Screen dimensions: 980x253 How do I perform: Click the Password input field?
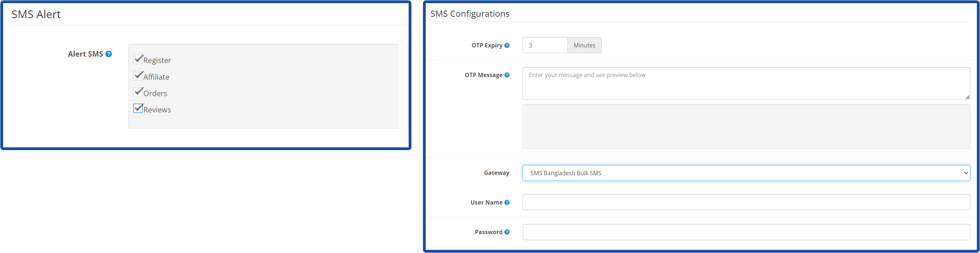click(746, 232)
